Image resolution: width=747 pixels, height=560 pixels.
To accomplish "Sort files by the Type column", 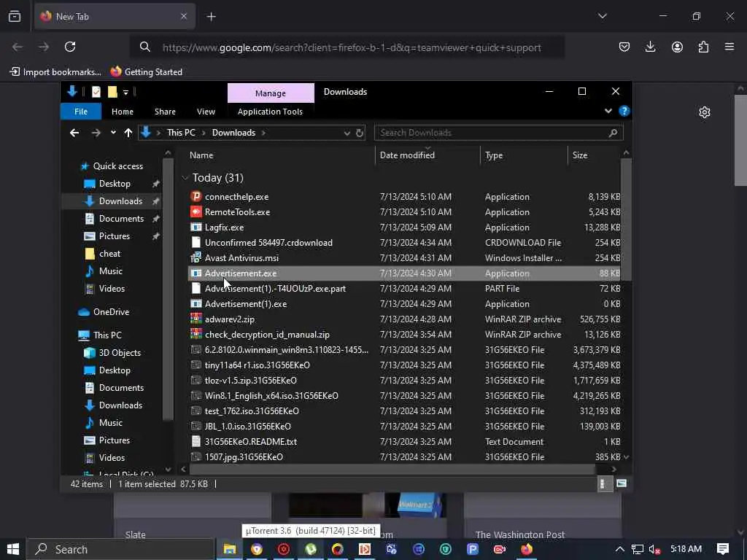I will (494, 155).
